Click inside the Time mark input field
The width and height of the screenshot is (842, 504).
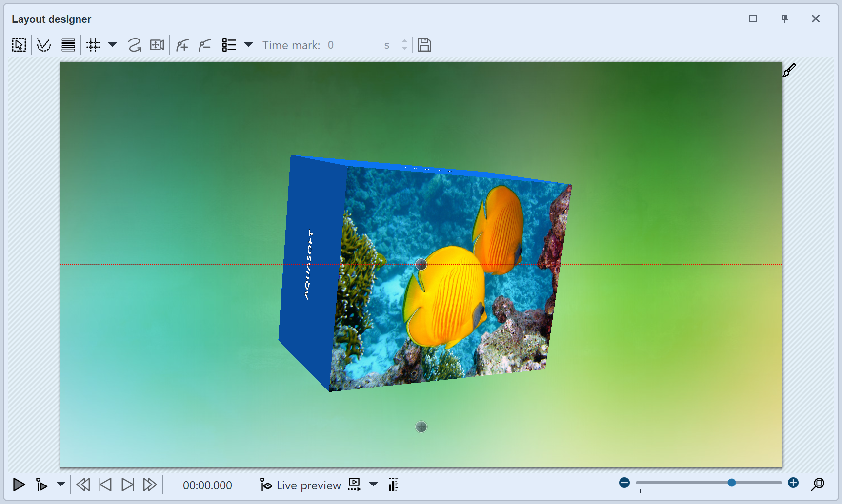click(x=363, y=44)
